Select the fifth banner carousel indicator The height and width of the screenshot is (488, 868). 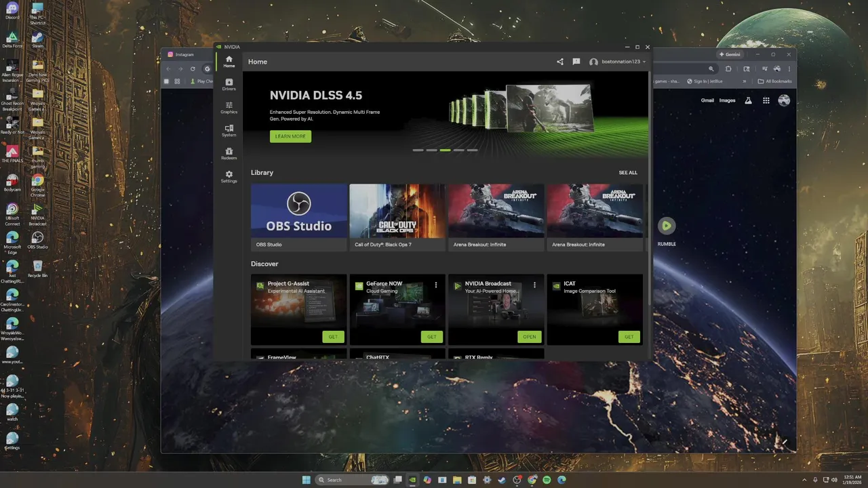tap(472, 150)
